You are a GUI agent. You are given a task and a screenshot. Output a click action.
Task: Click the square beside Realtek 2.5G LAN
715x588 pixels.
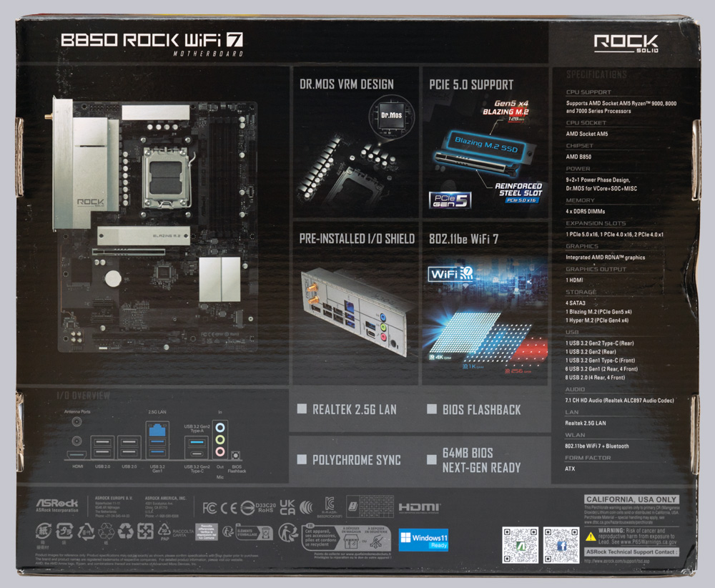(x=300, y=410)
